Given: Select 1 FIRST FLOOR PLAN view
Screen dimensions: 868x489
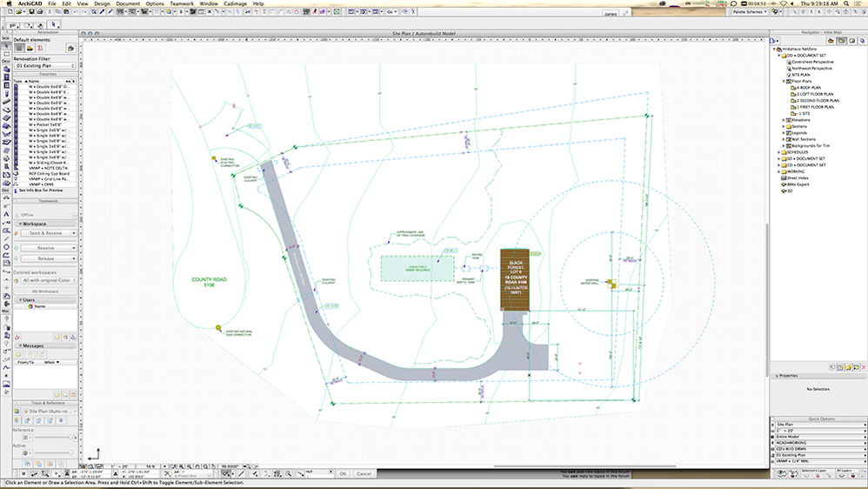Looking at the screenshot, I should point(814,107).
